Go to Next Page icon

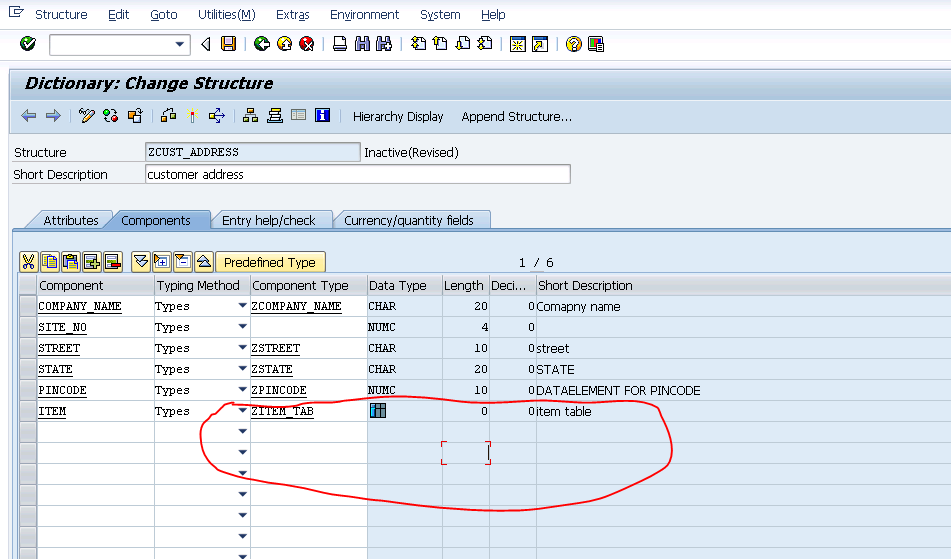tap(463, 44)
